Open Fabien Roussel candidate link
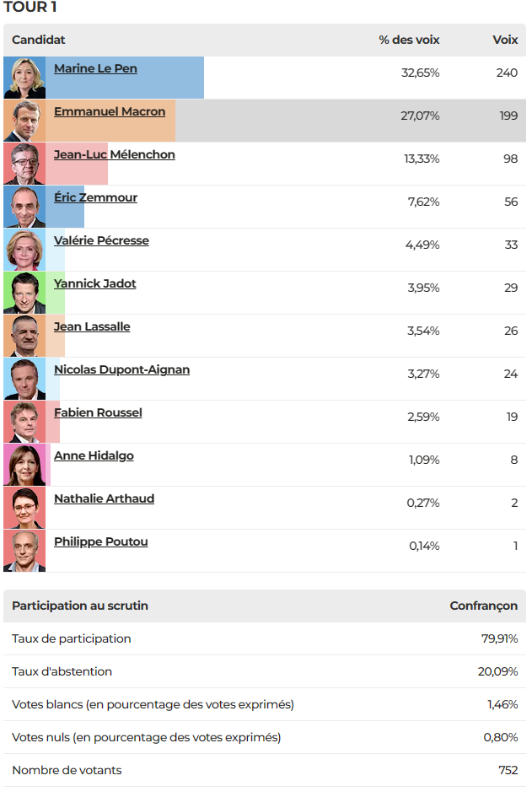 (x=98, y=412)
